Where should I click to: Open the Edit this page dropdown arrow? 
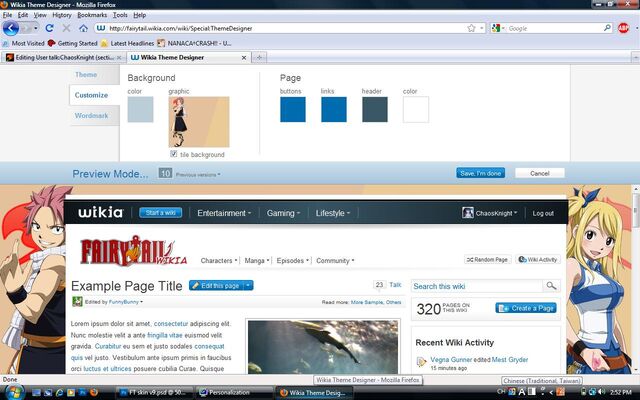point(248,285)
